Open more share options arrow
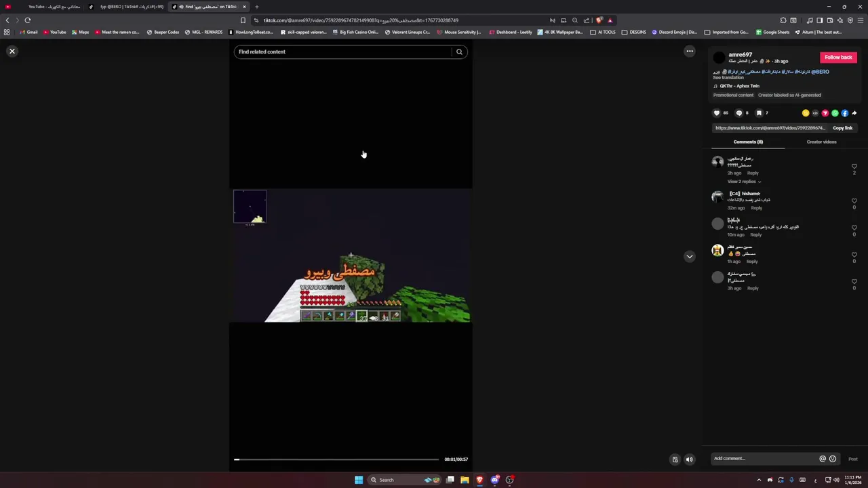868x488 pixels. tap(854, 113)
